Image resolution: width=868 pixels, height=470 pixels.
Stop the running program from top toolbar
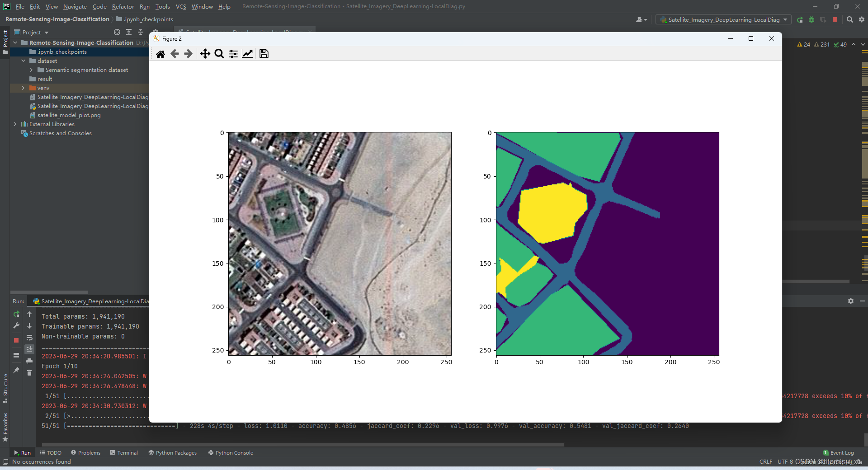(x=835, y=19)
